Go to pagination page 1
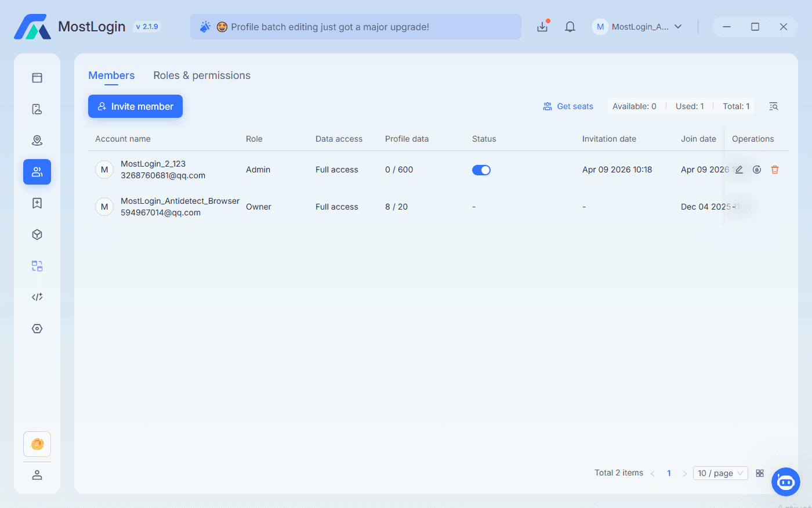The width and height of the screenshot is (812, 508). click(x=669, y=473)
